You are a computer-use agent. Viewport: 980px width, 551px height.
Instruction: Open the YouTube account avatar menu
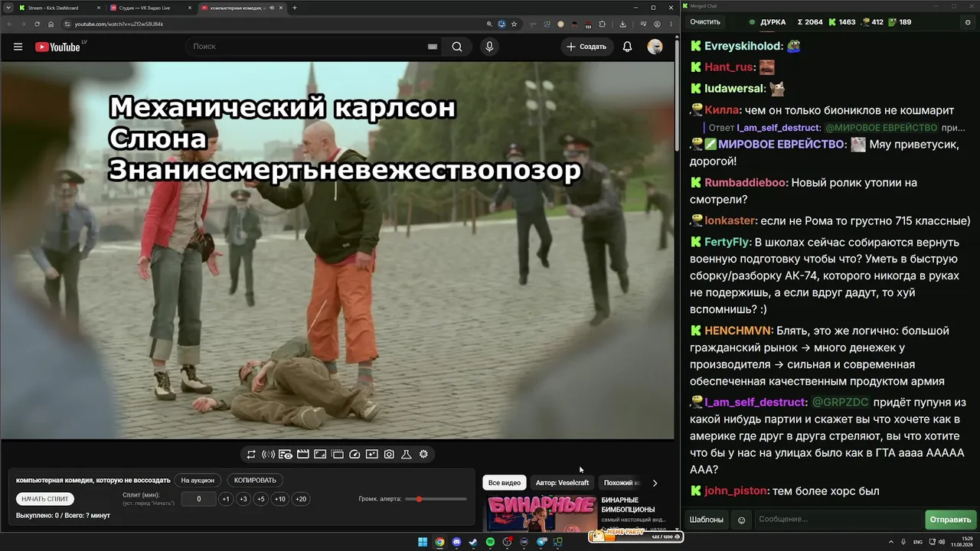point(655,47)
